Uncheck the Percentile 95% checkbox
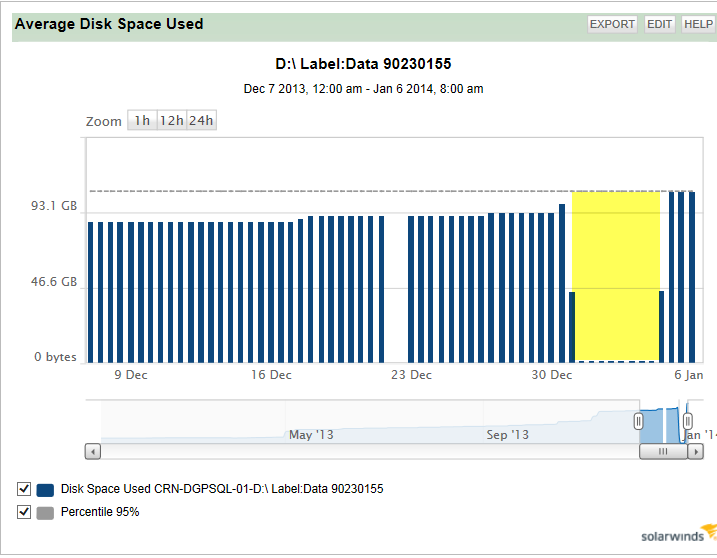Viewport: 717px width, 558px height. [24, 512]
